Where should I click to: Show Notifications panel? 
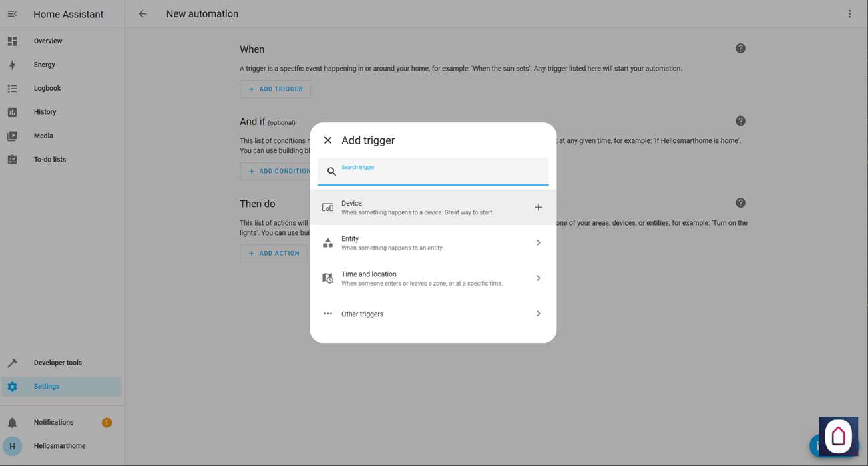[53, 422]
